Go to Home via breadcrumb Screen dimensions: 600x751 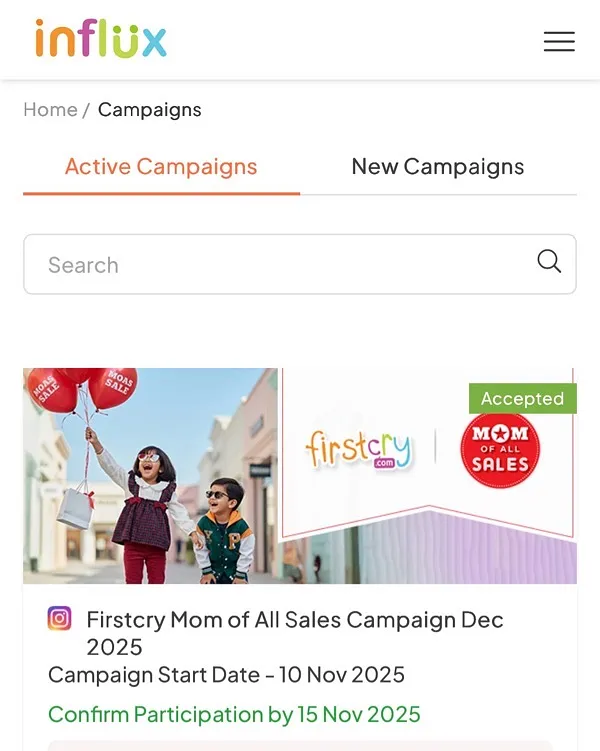(x=50, y=110)
